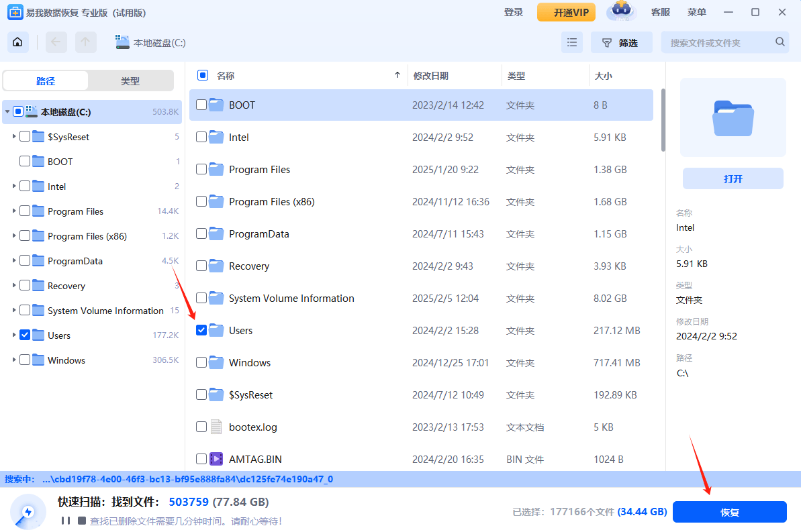801x532 pixels.
Task: Expand the Program Files tree node
Action: 15,211
